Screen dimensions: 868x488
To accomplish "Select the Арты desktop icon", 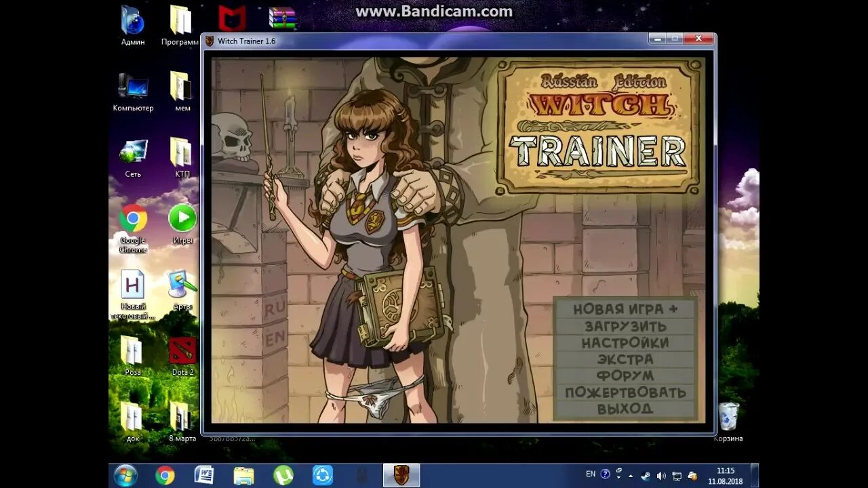I will click(182, 290).
